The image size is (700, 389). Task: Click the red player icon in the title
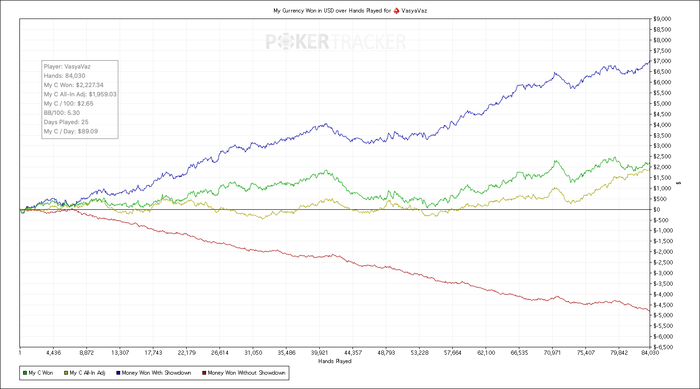coord(396,10)
